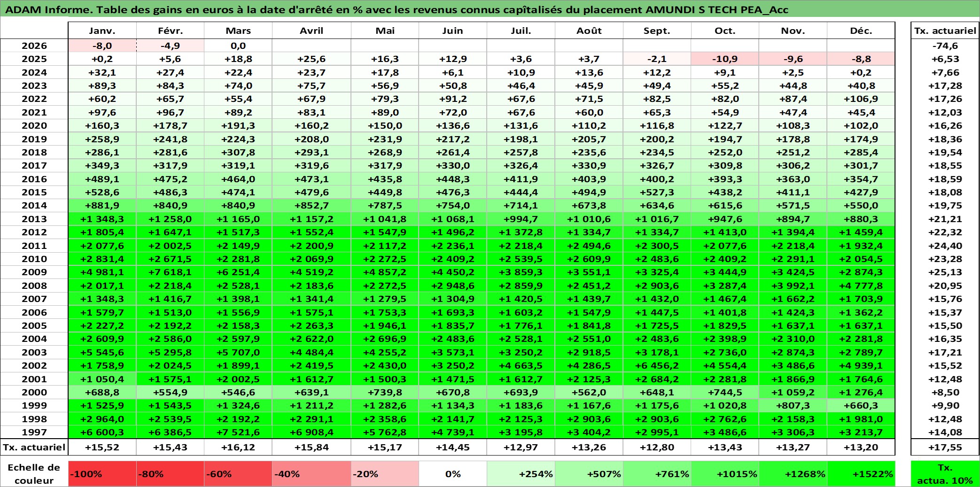Select the Sept. column header

(657, 31)
